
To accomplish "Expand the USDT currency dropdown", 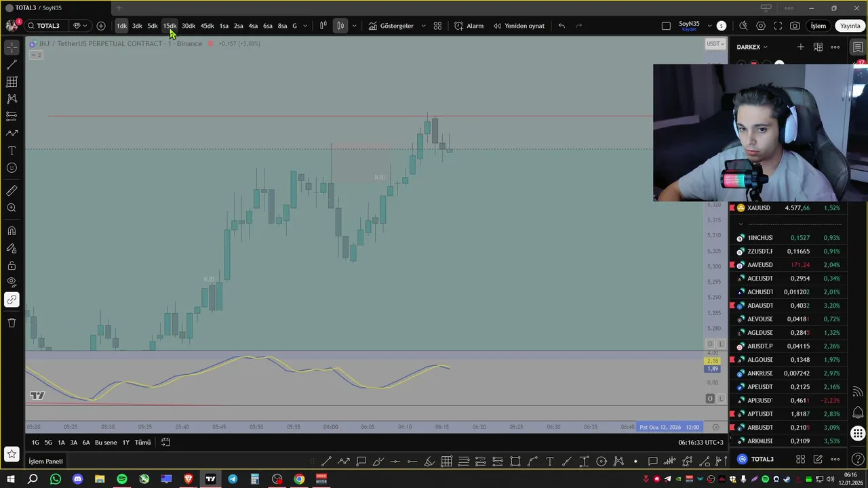I will tap(715, 44).
